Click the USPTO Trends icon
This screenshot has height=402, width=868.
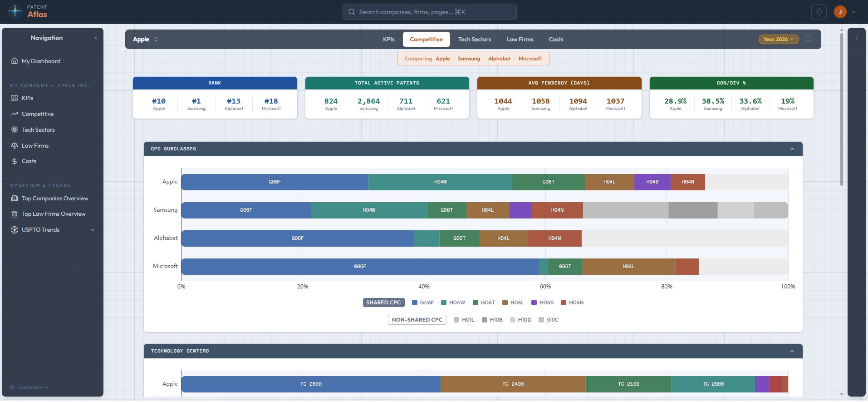[x=15, y=230]
